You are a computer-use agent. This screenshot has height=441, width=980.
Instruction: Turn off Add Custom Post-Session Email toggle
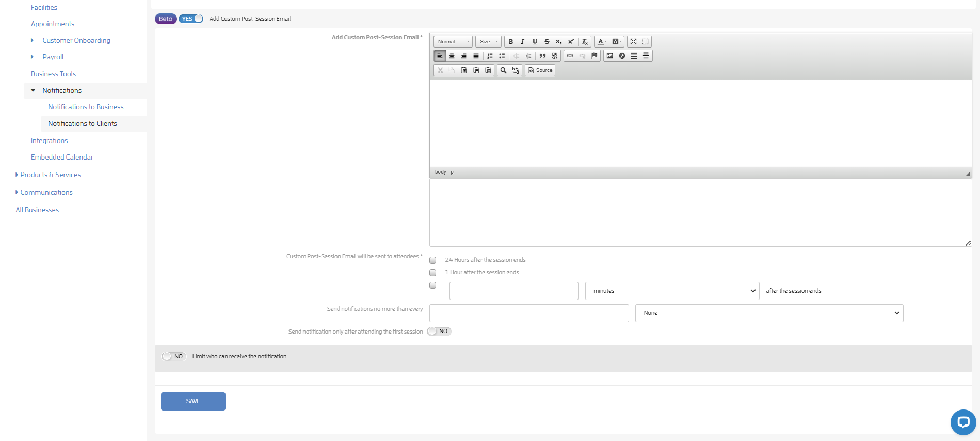pyautogui.click(x=191, y=19)
